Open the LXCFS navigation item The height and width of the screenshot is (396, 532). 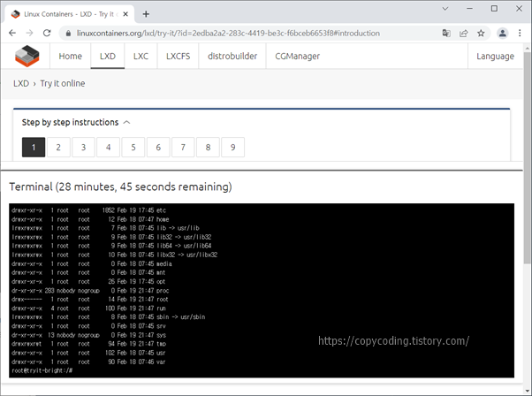click(x=179, y=56)
